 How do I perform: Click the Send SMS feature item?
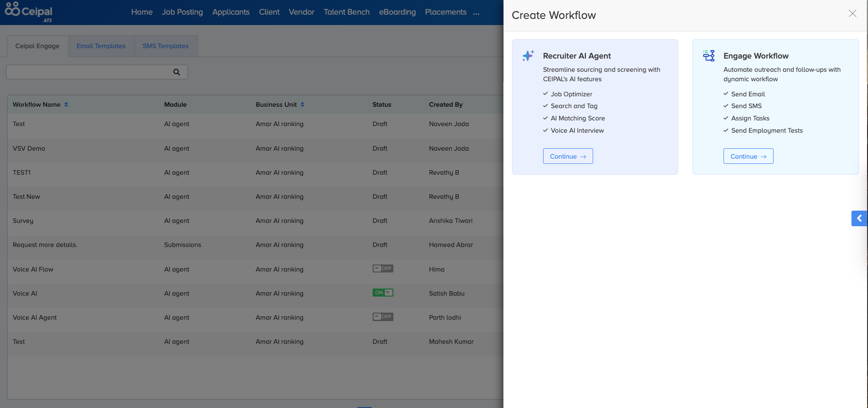(746, 106)
